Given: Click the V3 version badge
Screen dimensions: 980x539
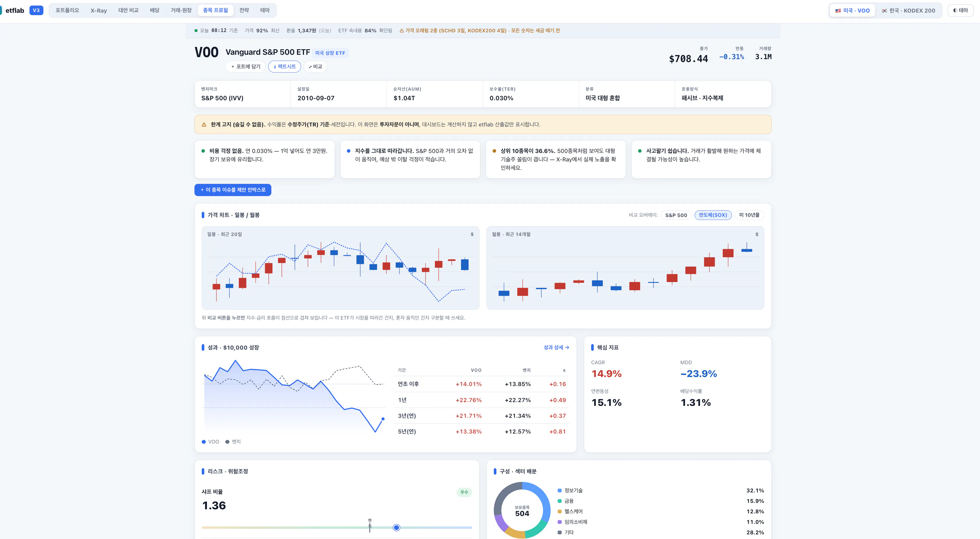Looking at the screenshot, I should tap(36, 10).
